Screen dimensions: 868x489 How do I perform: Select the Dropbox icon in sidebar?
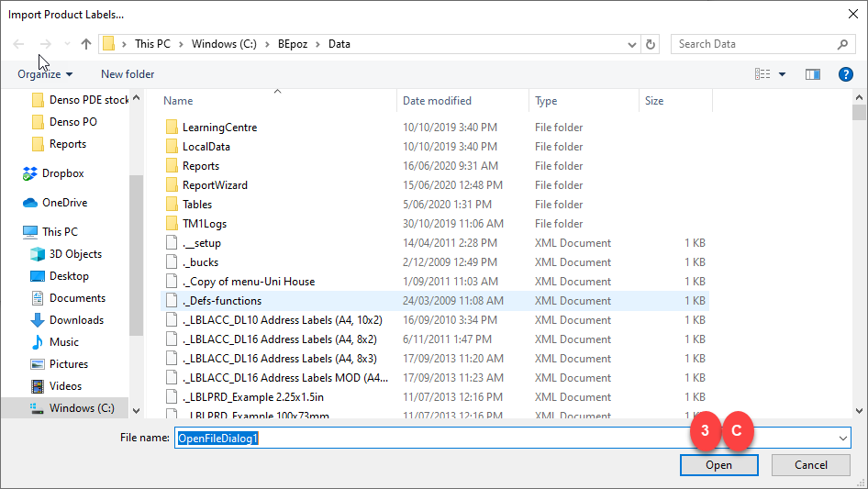[x=31, y=173]
